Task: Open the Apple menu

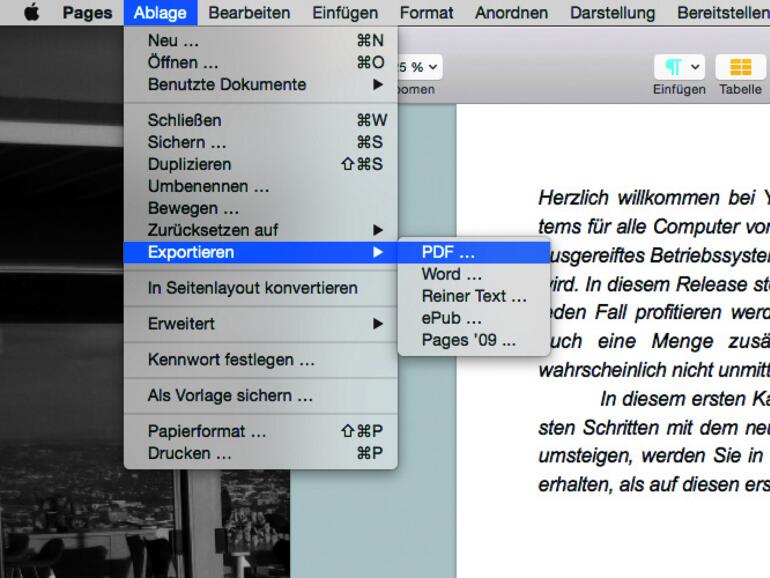Action: tap(32, 12)
